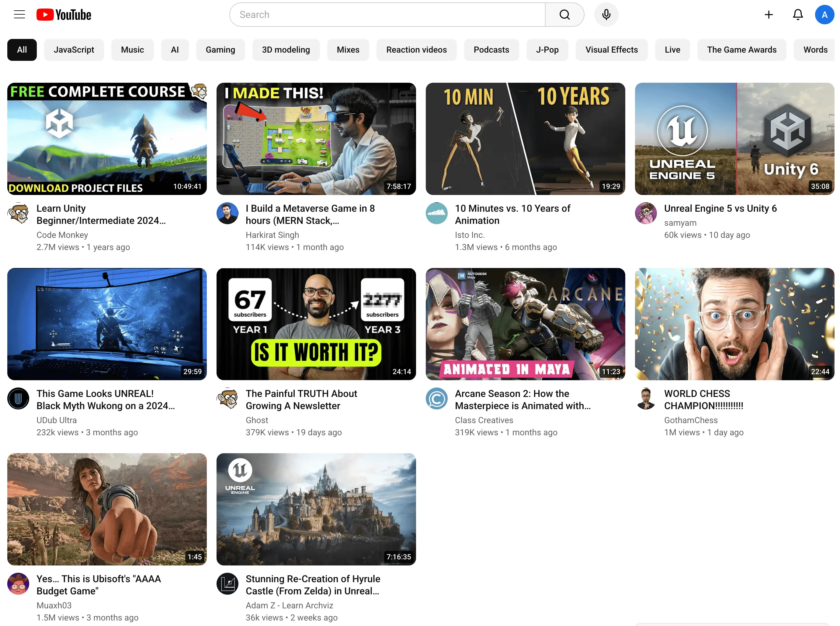The height and width of the screenshot is (626, 840).
Task: Click the magnifier search button
Action: [x=564, y=15]
